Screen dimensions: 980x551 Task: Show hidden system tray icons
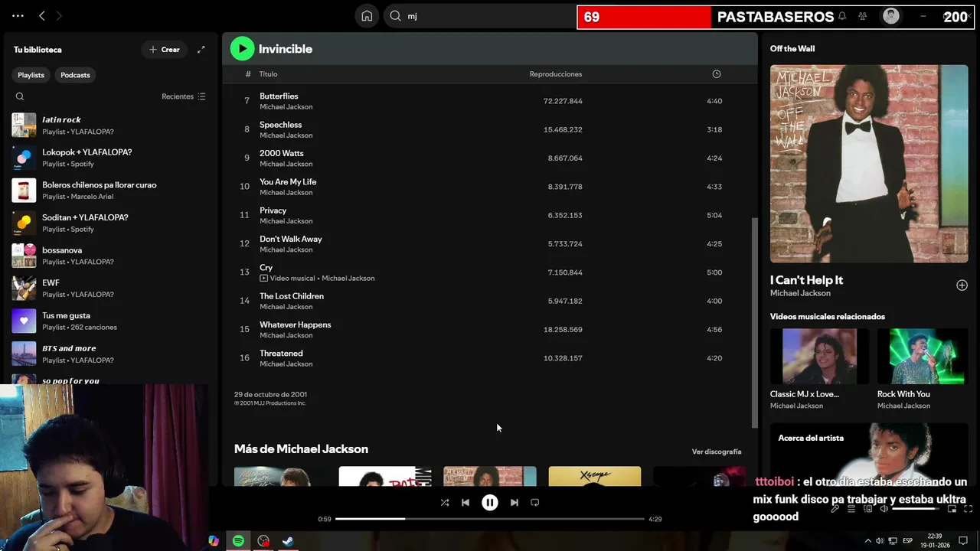coord(867,541)
